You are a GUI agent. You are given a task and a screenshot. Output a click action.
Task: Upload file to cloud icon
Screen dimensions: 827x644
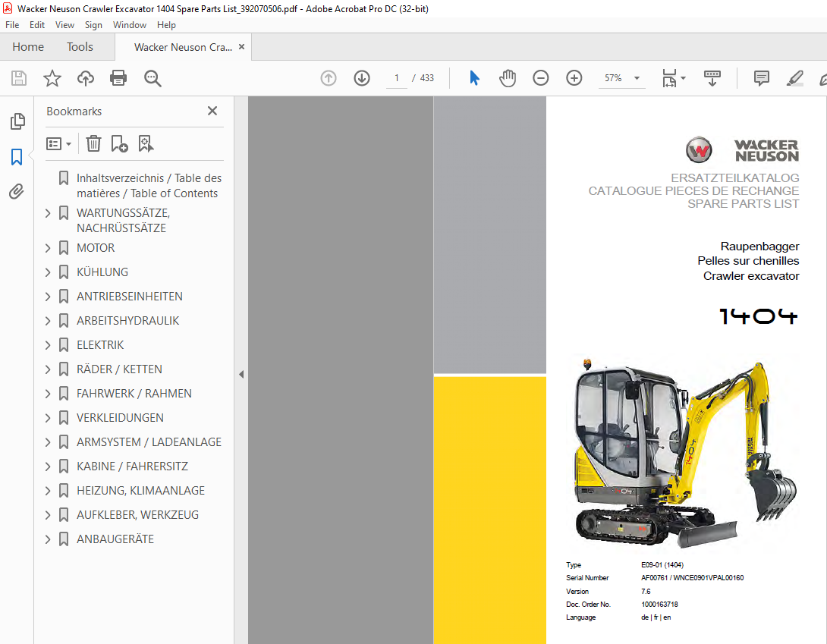[86, 78]
